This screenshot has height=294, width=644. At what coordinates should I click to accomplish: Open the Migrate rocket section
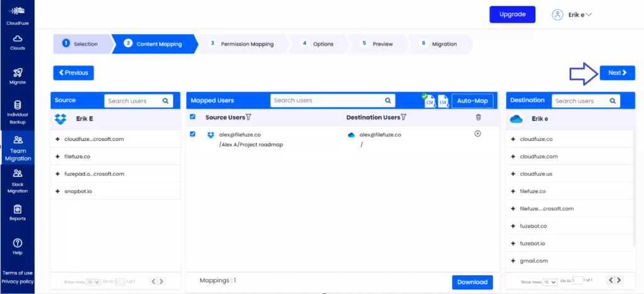17,76
